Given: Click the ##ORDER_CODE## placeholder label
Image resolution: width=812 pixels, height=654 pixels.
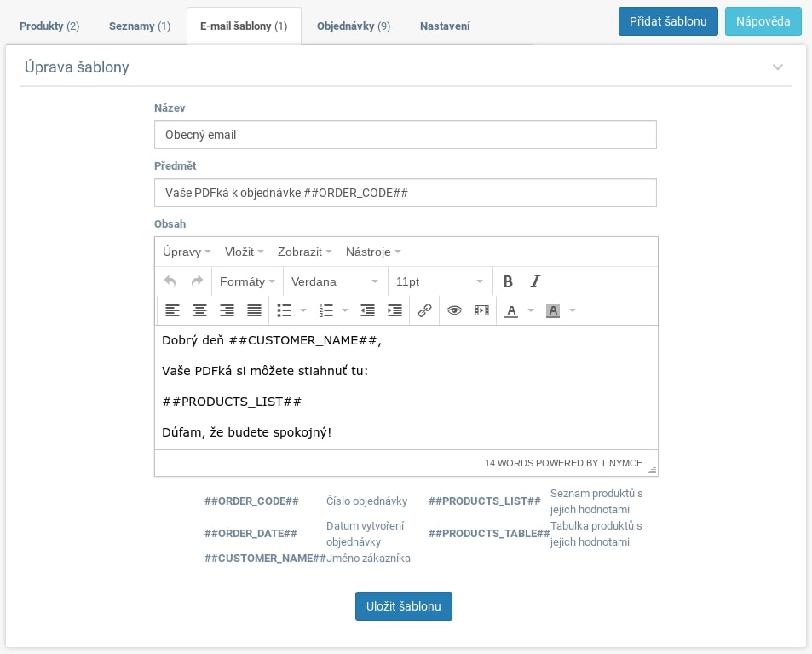Looking at the screenshot, I should (251, 501).
